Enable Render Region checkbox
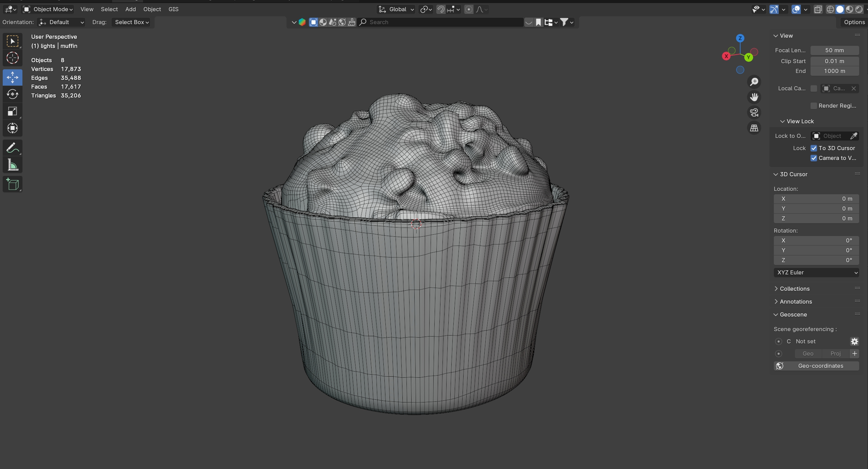 (x=814, y=106)
